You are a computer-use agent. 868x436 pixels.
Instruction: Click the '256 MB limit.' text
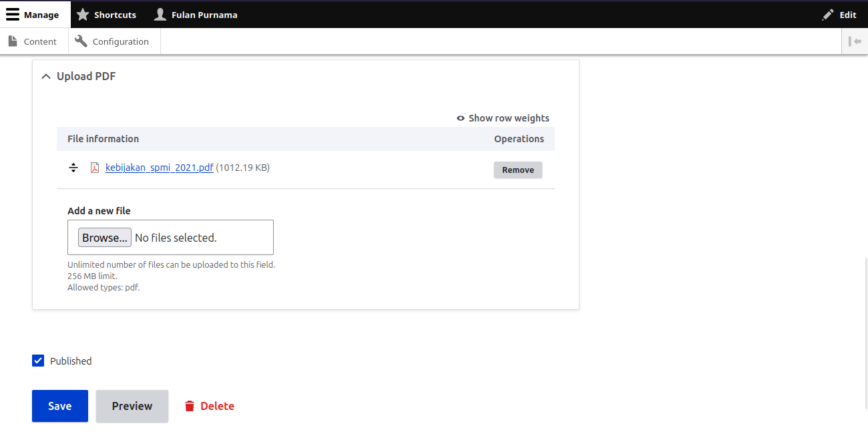[92, 276]
